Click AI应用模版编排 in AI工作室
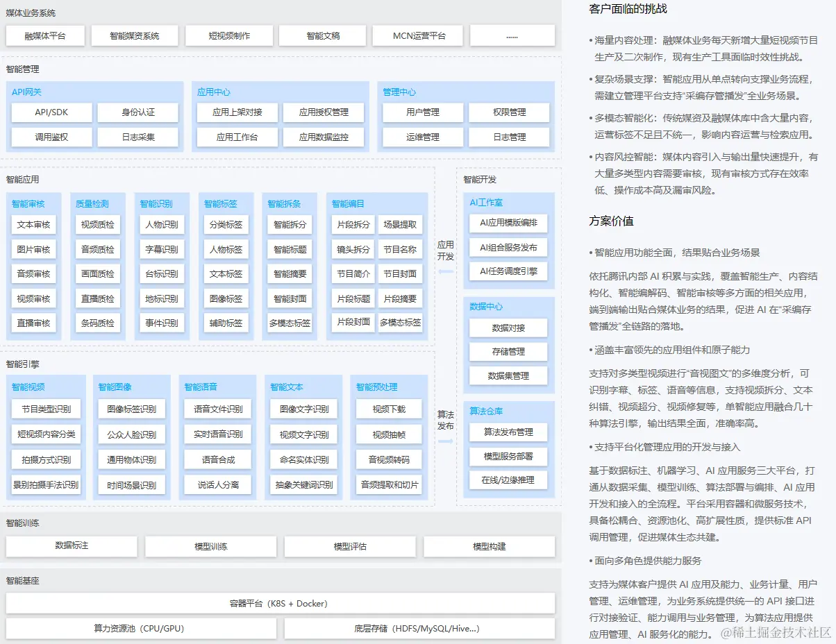The width and height of the screenshot is (836, 644). pyautogui.click(x=507, y=223)
